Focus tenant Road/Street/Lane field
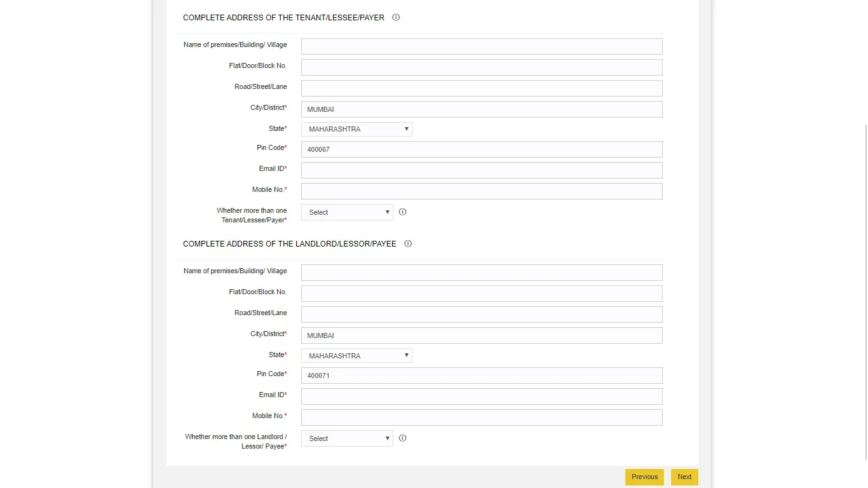 (x=482, y=88)
